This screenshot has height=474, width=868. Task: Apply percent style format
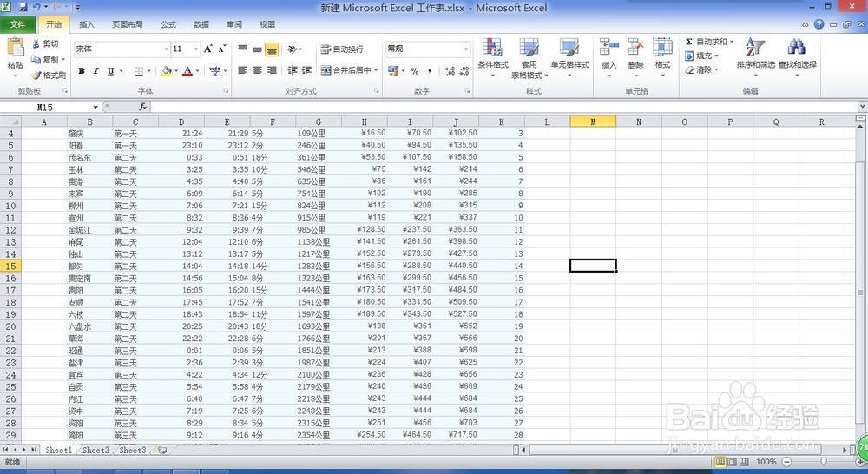[414, 71]
